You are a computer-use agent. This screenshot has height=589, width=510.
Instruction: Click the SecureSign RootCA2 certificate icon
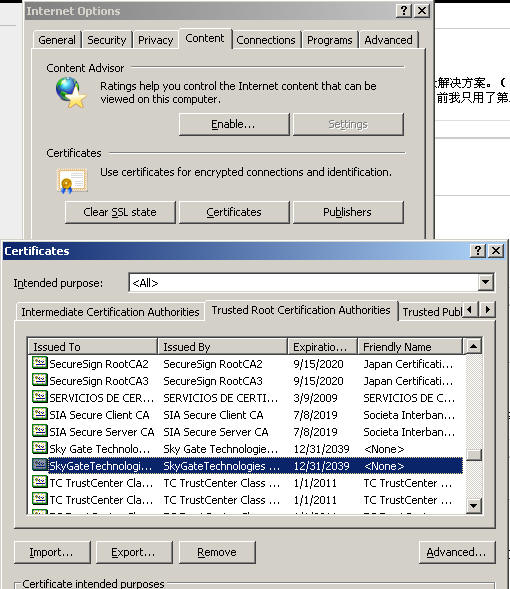tap(39, 363)
